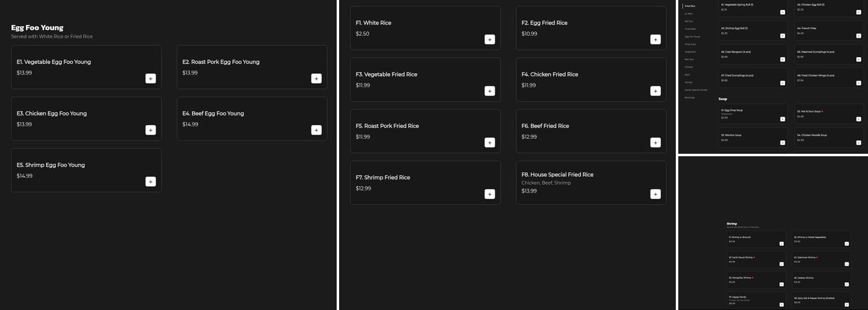
Task: Add Shrimp Egg Foo Young with plus
Action: point(151,182)
